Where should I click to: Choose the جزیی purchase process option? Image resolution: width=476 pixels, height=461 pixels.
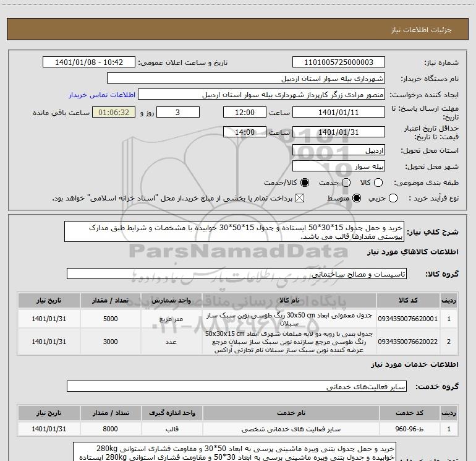tap(393, 198)
